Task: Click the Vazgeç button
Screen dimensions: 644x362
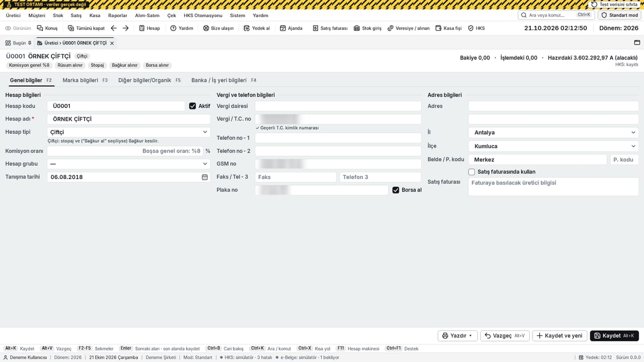Action: click(x=504, y=336)
